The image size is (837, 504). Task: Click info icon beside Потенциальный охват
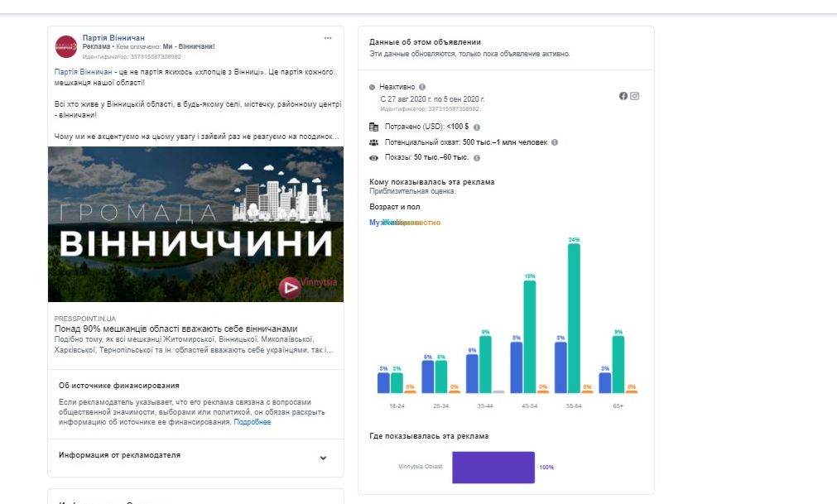tap(555, 142)
